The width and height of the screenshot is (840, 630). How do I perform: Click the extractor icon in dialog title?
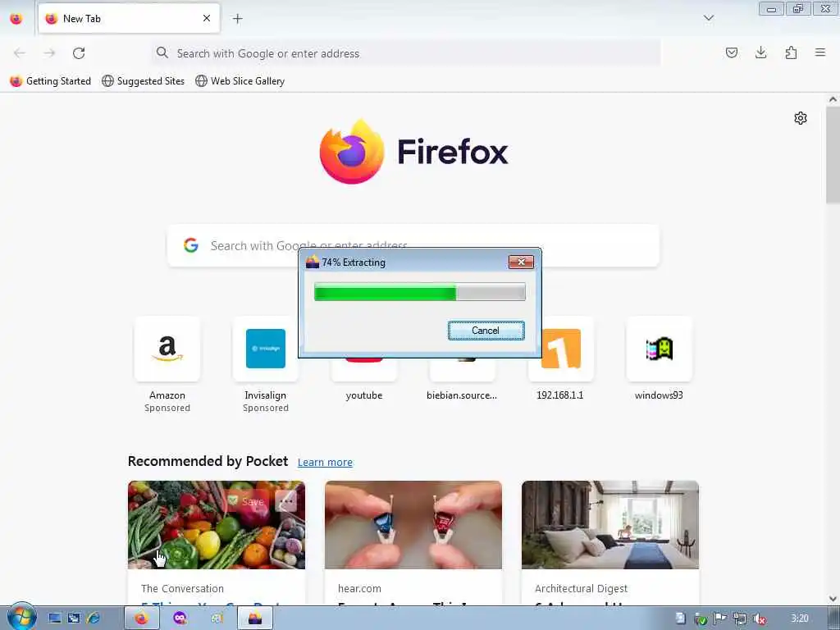[x=313, y=262]
